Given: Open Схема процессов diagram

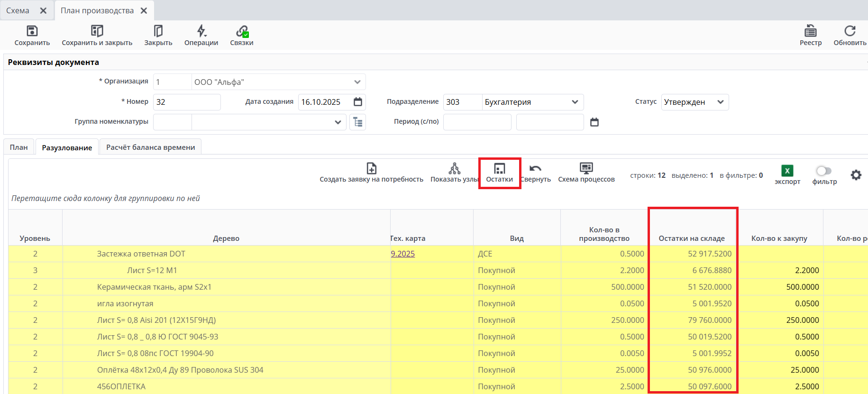Looking at the screenshot, I should tap(586, 169).
